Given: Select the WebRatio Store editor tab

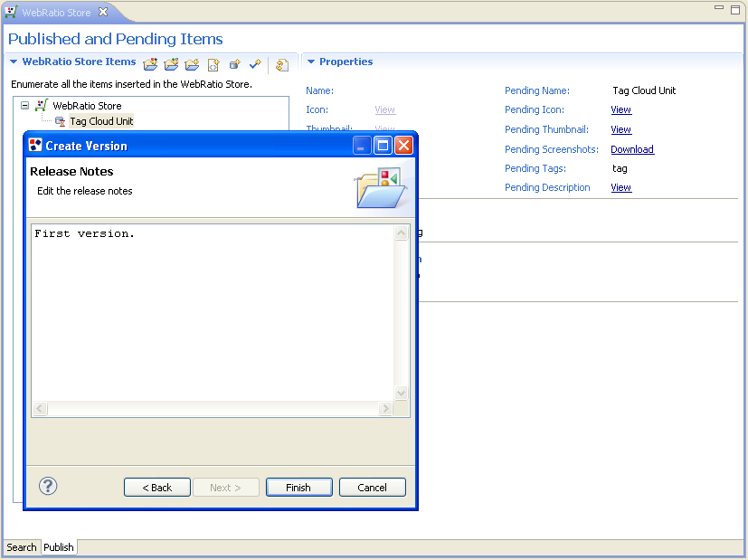Looking at the screenshot, I should point(56,13).
